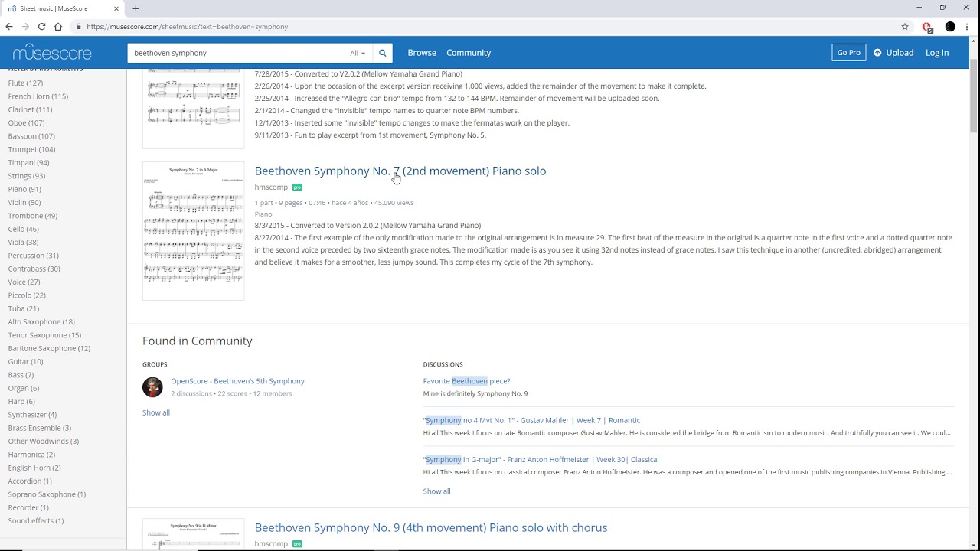
Task: Filter by Trumpet (104)
Action: click(32, 149)
